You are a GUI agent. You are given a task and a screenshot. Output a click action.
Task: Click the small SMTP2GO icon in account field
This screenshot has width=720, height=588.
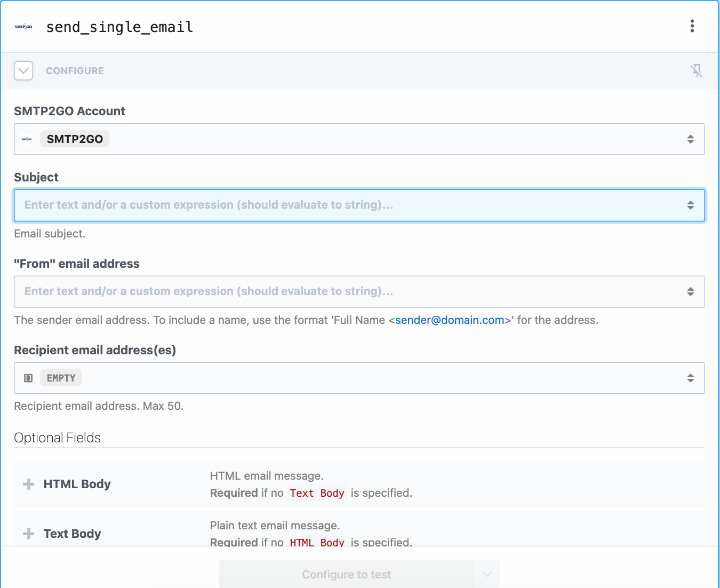coord(27,139)
